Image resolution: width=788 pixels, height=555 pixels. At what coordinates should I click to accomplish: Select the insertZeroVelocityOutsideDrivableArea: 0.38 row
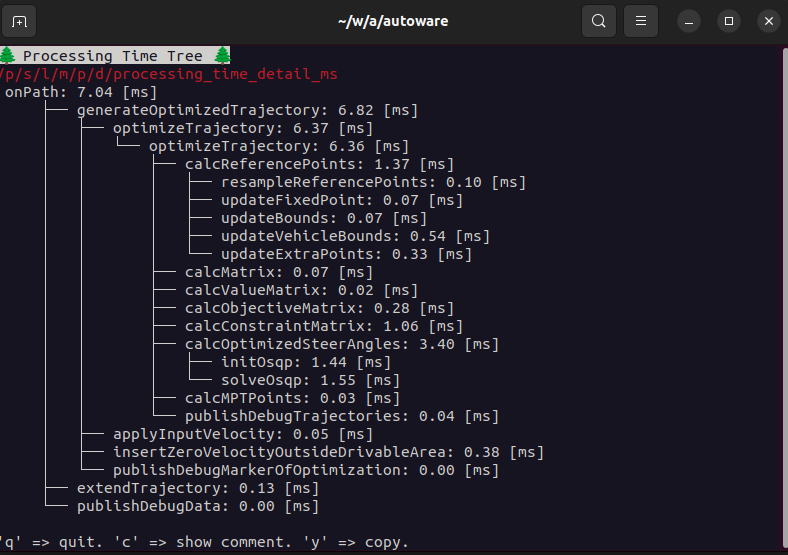click(x=328, y=452)
